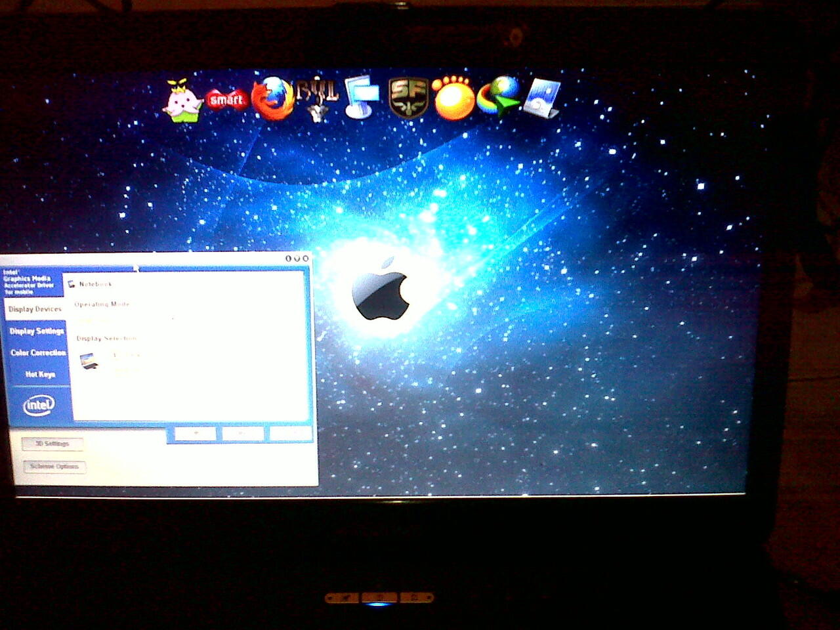Viewport: 840px width, 630px height.
Task: Click the small Notebook device icon
Action: [72, 284]
